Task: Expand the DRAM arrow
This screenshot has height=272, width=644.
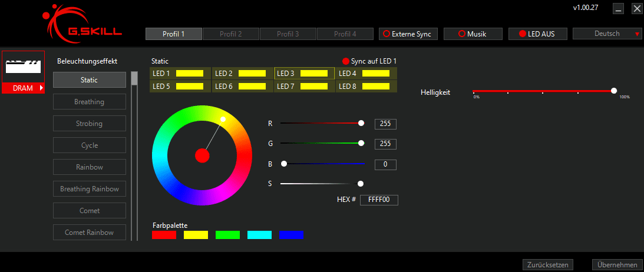Action: pyautogui.click(x=41, y=88)
